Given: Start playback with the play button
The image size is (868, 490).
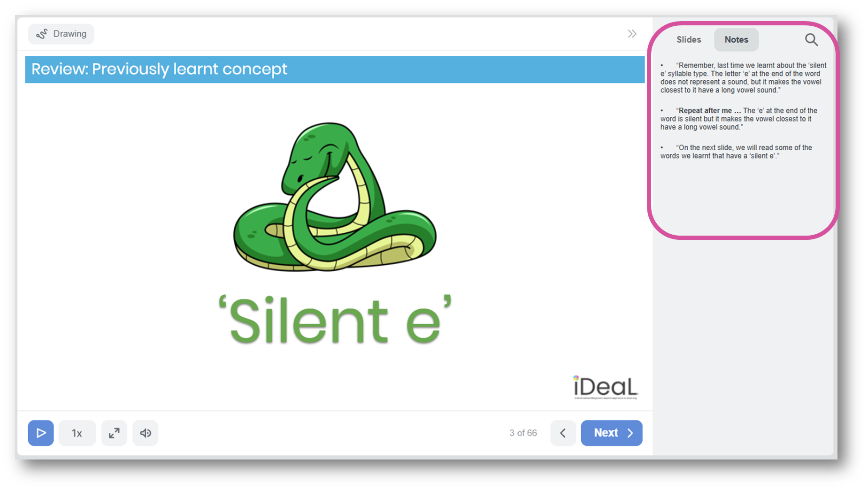Looking at the screenshot, I should (x=41, y=433).
